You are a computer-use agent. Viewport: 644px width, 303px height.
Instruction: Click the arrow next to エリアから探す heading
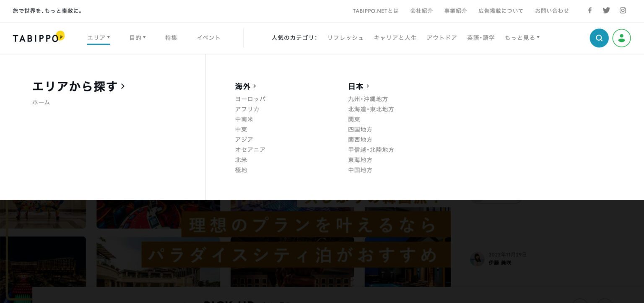[x=122, y=86]
